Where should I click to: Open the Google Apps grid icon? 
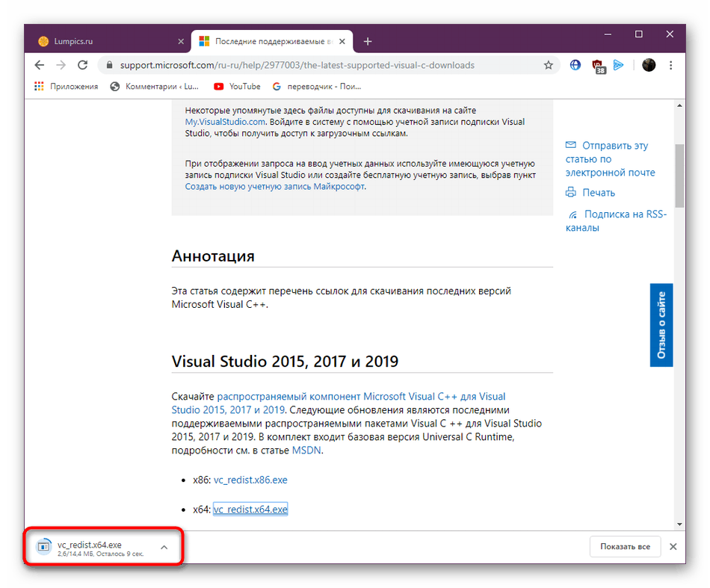[38, 86]
